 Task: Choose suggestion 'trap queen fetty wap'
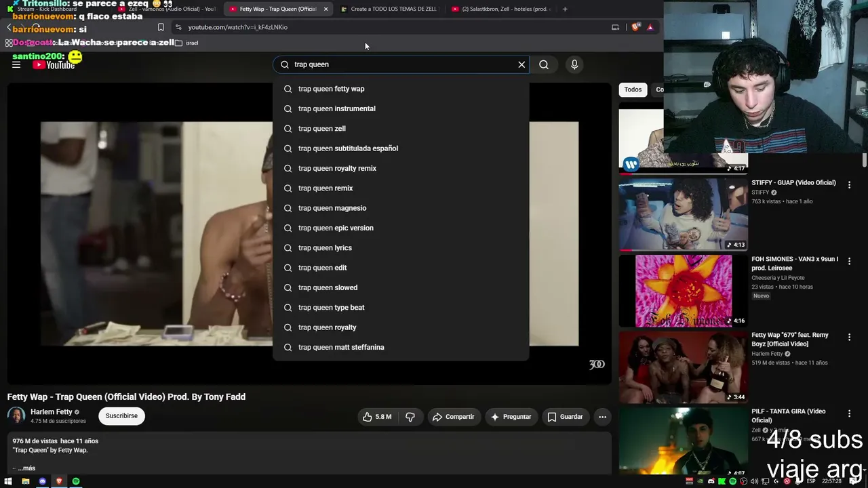click(401, 89)
